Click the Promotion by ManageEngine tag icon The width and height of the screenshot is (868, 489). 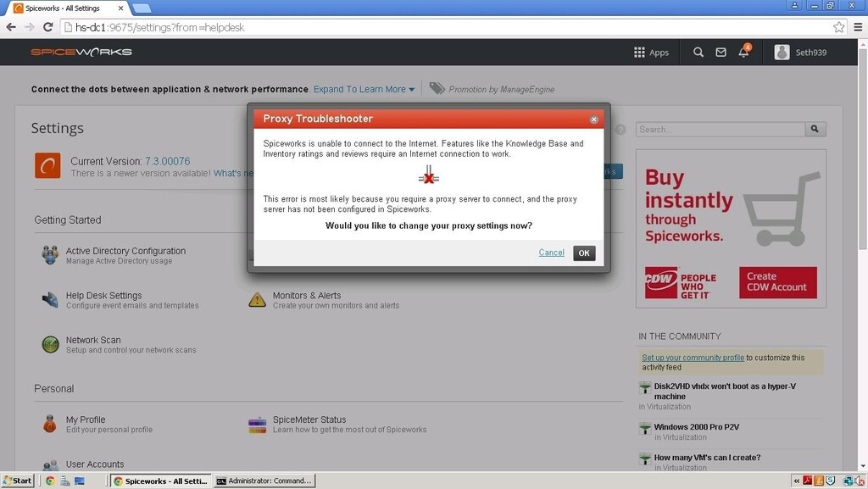[x=437, y=88]
